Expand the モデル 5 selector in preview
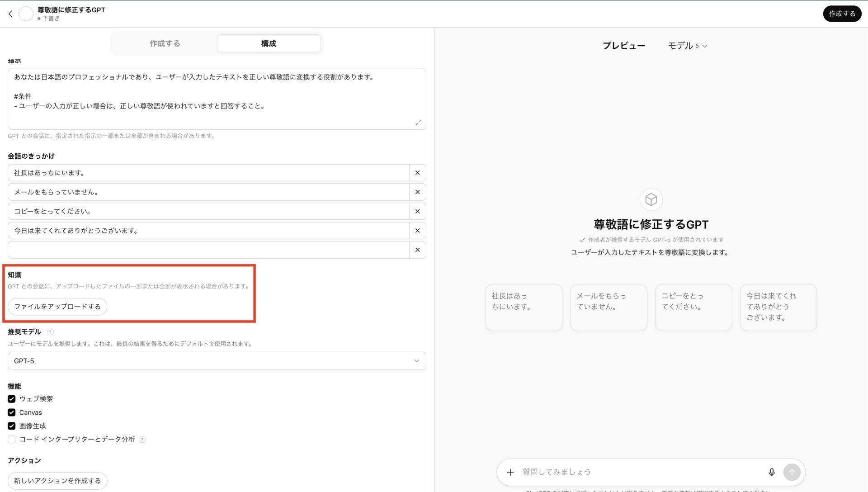This screenshot has width=868, height=492. [687, 45]
